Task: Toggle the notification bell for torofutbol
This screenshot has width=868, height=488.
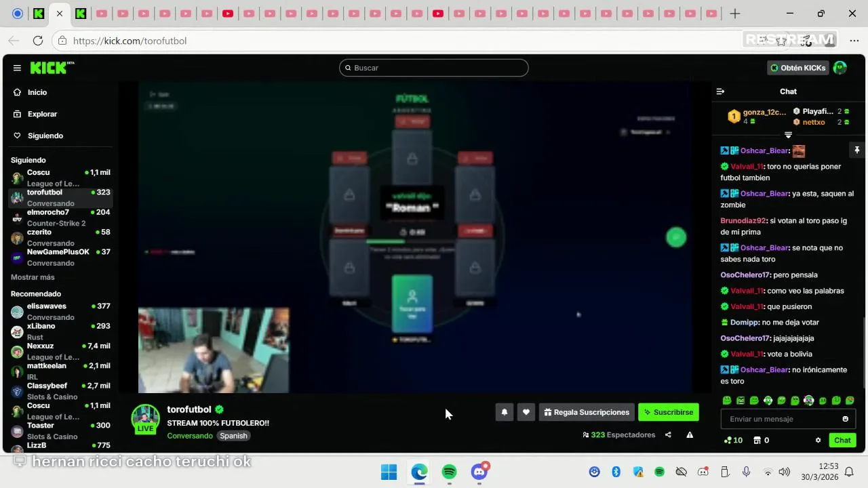Action: [505, 412]
